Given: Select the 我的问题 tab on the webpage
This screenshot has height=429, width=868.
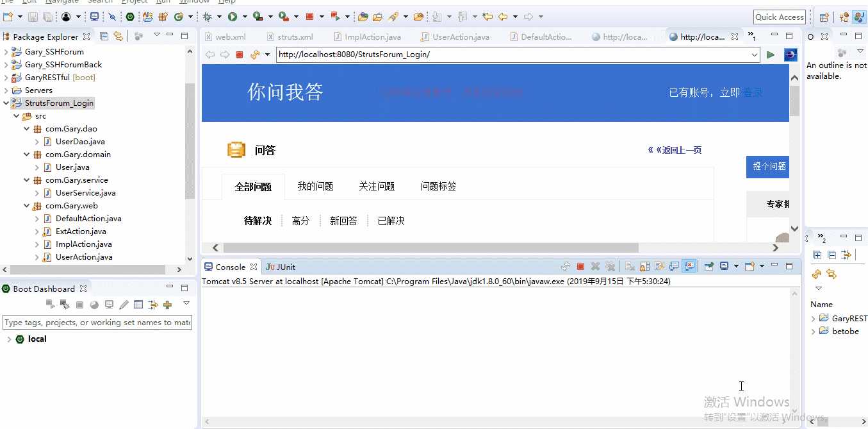Looking at the screenshot, I should coord(315,187).
